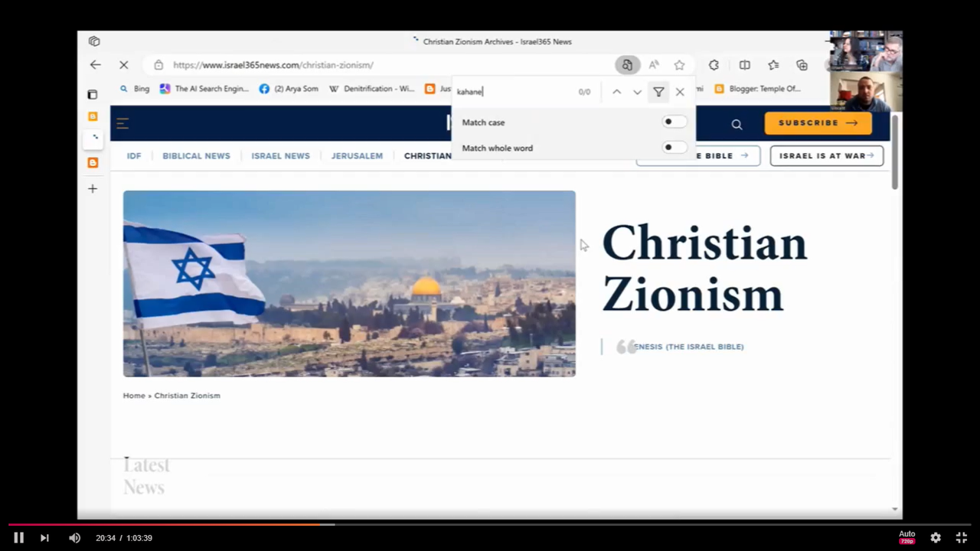Mute the video volume
Viewport: 980px width, 551px height.
click(x=74, y=538)
